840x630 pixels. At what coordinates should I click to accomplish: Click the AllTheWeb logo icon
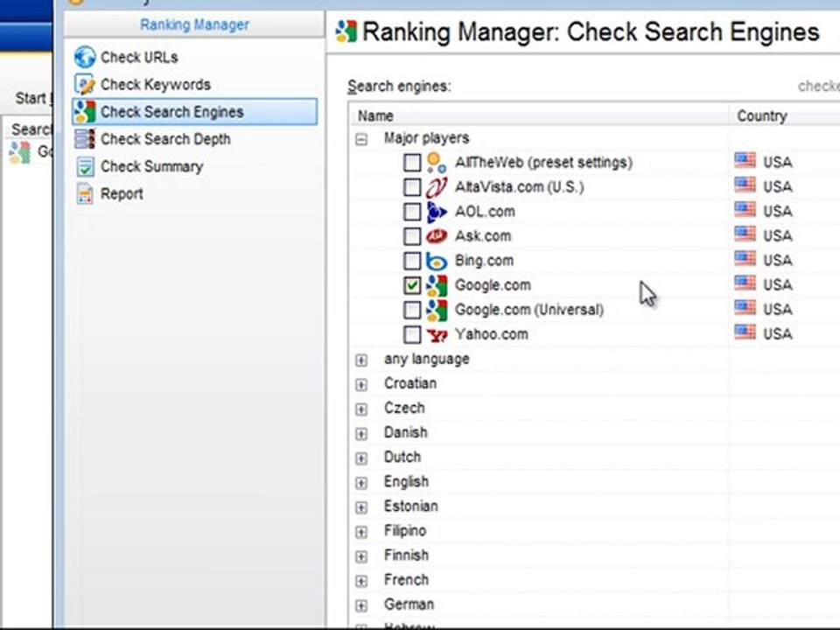[436, 163]
